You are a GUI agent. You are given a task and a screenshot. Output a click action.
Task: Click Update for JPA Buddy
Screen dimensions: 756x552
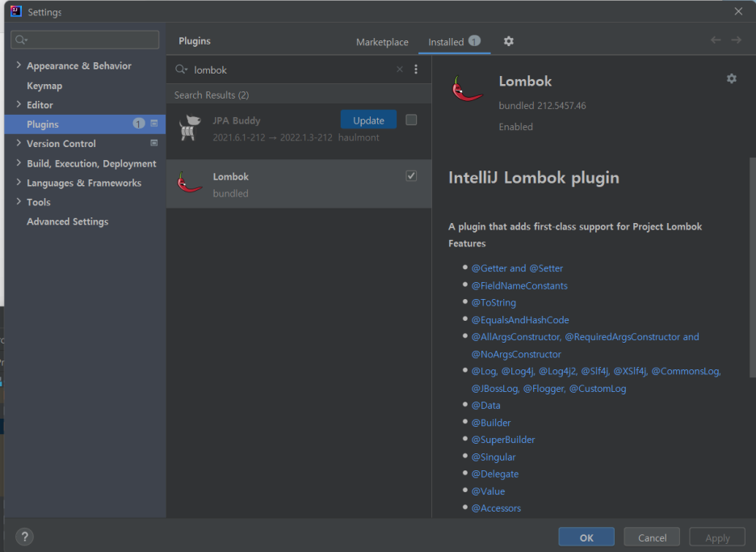[x=368, y=120]
